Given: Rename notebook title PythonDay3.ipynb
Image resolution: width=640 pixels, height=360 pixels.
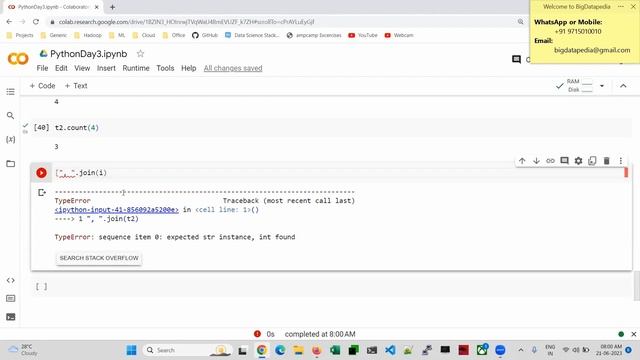Looking at the screenshot, I should coord(89,54).
